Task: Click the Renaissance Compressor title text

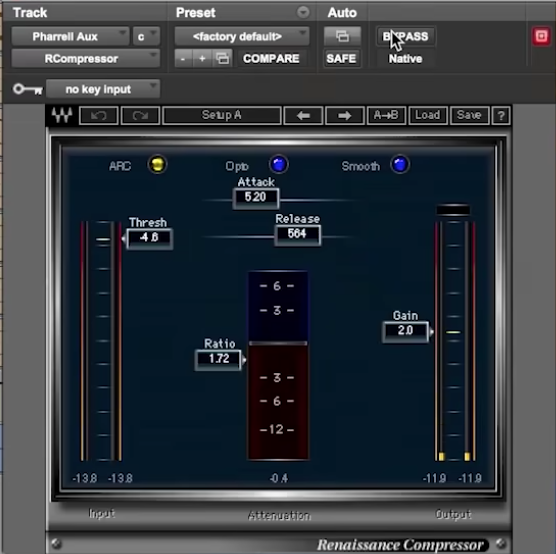Action: tap(400, 544)
